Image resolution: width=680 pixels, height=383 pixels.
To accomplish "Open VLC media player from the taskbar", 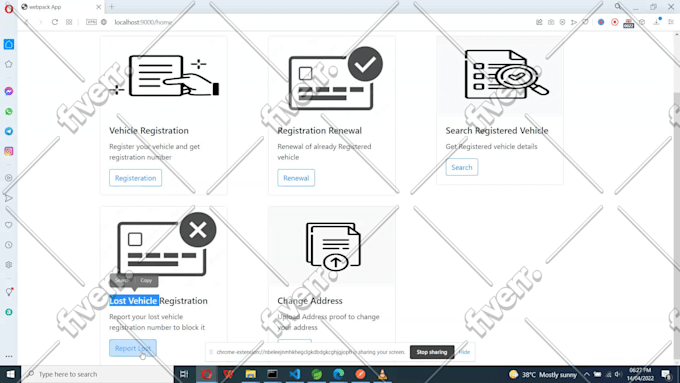I will (x=382, y=374).
